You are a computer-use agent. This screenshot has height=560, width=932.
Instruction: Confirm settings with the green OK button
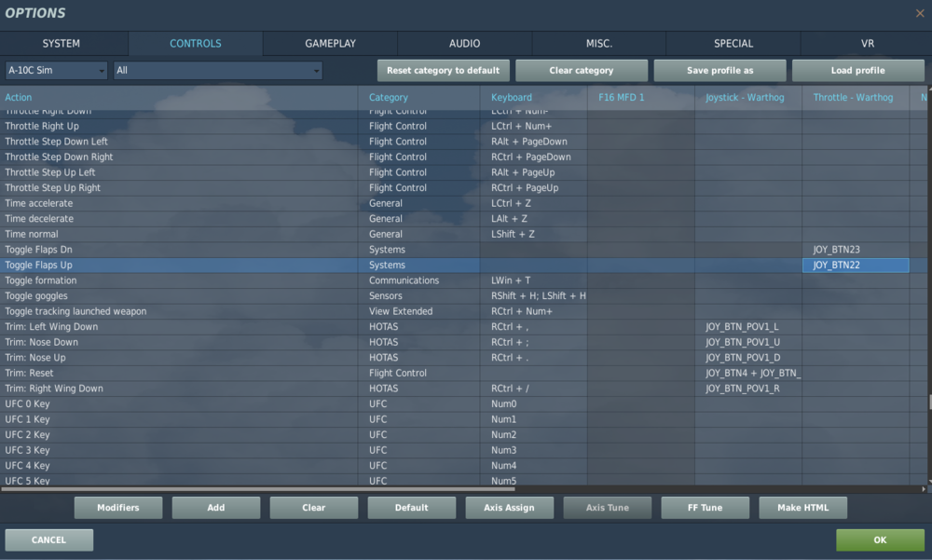click(x=881, y=540)
